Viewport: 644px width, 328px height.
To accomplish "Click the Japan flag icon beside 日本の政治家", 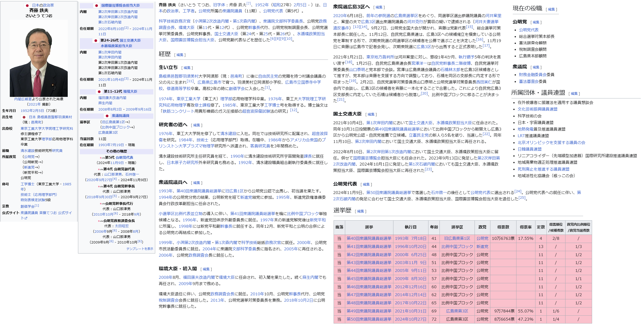I will click(27, 6).
